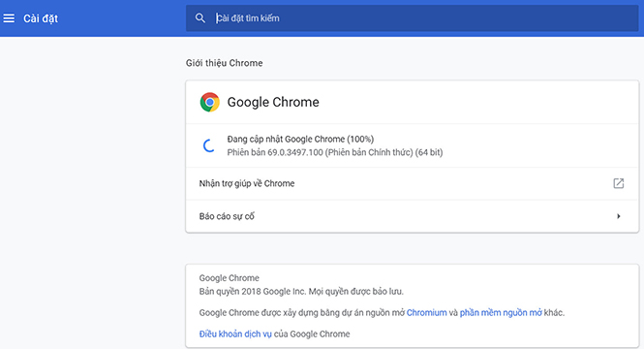Click the Google Chrome title text

[x=273, y=102]
